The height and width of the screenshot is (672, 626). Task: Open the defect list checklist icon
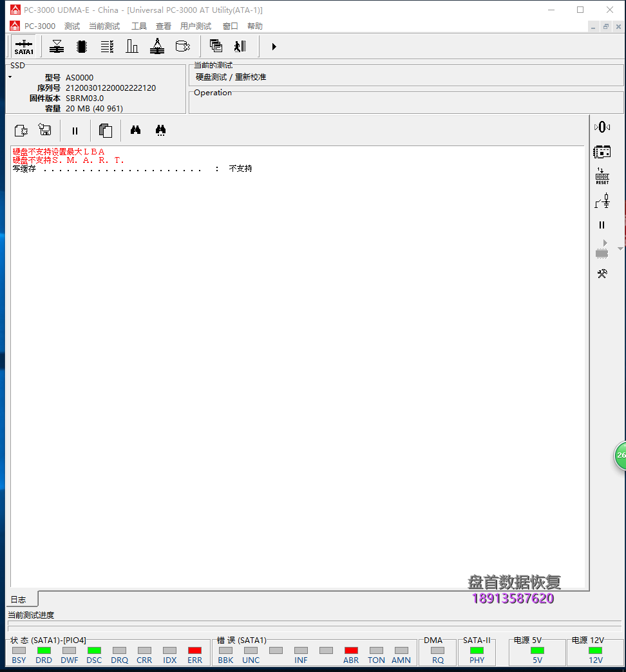tap(107, 46)
